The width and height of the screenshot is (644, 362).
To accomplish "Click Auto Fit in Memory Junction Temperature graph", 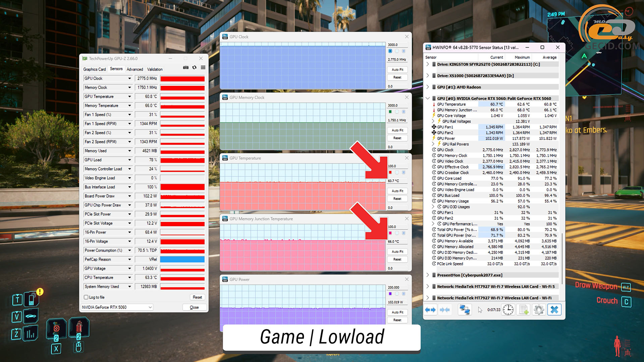I will 397,252.
